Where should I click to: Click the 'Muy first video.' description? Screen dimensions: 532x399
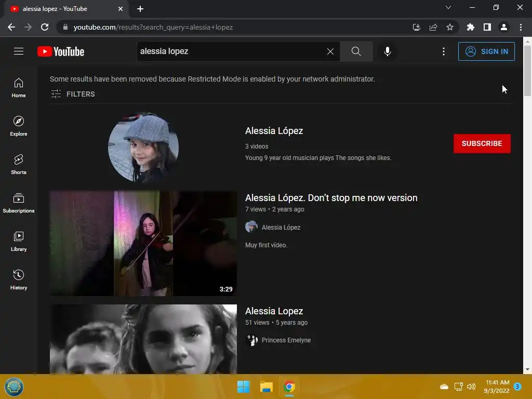point(266,245)
